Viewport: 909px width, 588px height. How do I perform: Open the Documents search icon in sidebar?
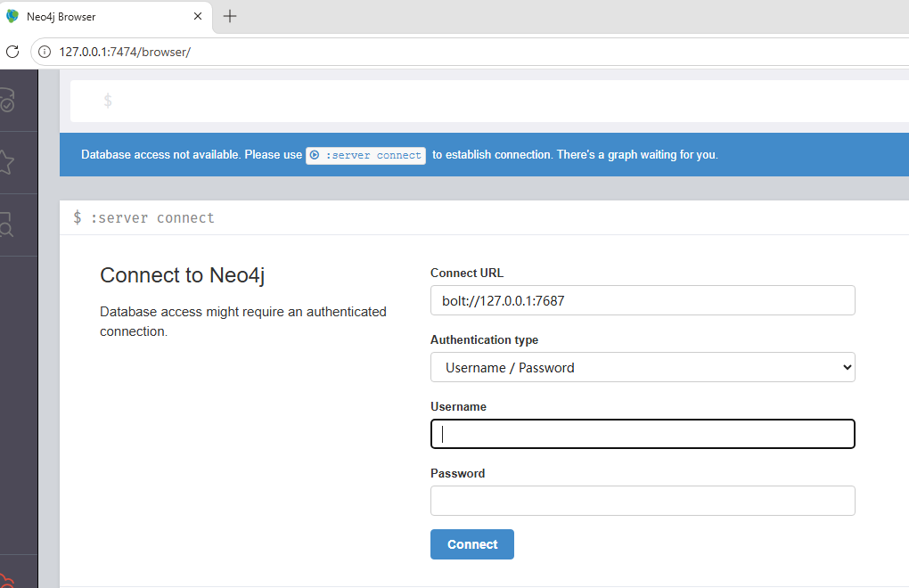coord(7,225)
